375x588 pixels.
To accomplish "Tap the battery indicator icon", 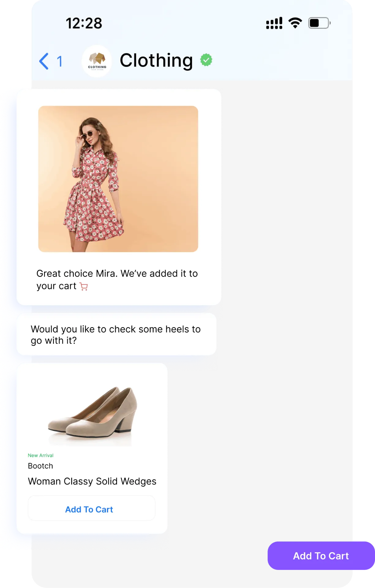I will pyautogui.click(x=319, y=23).
